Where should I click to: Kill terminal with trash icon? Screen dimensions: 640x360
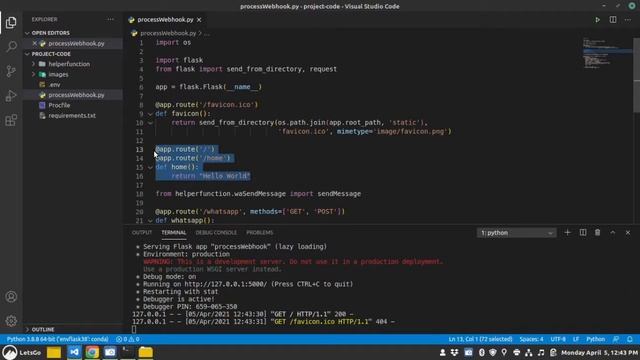coord(598,233)
